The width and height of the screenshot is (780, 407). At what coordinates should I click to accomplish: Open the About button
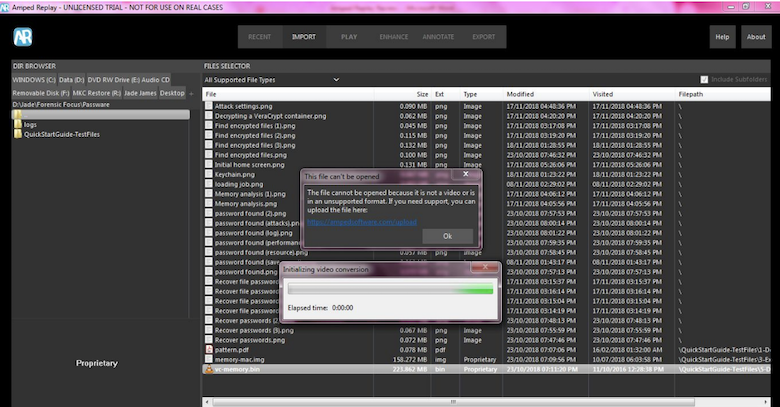(x=756, y=37)
